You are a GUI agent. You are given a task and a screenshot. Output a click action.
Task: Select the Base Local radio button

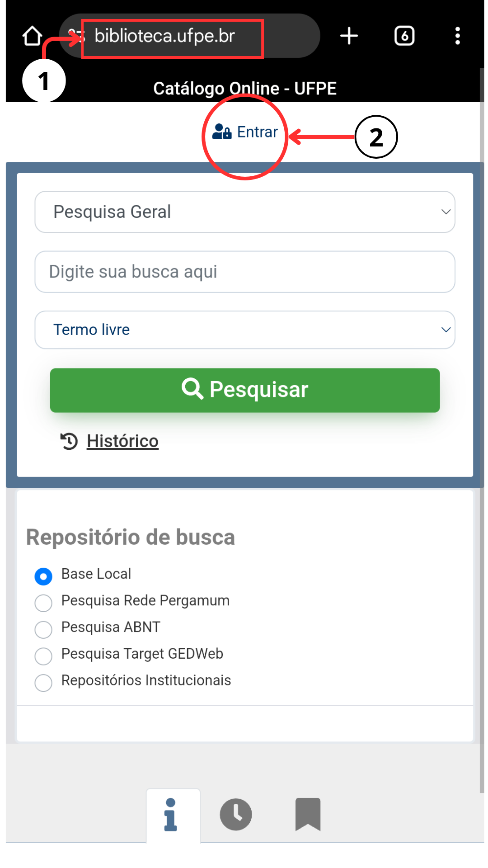43,576
